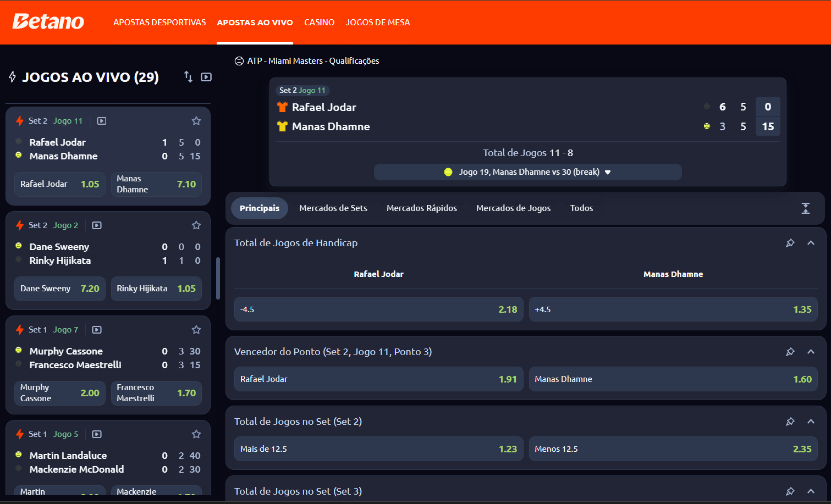831x504 pixels.
Task: Collapse the Total de Jogos no Set 2 section
Action: (x=811, y=422)
